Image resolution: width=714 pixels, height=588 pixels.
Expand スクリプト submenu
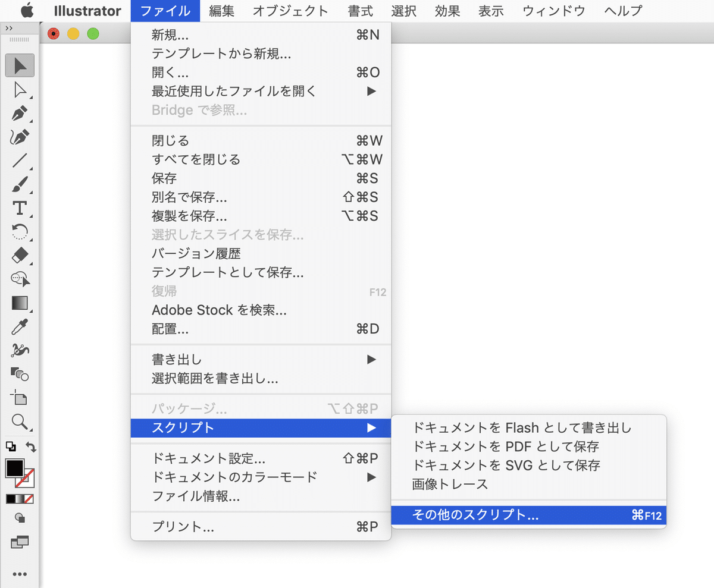261,427
